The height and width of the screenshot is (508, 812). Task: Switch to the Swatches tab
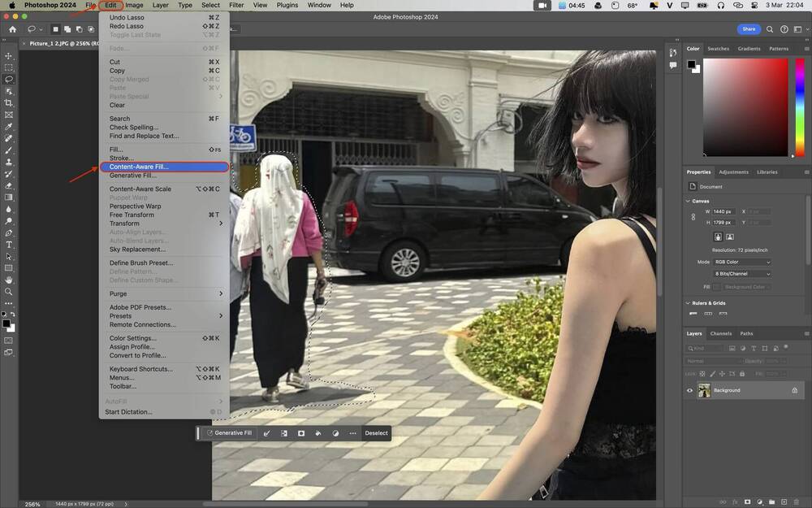coord(719,49)
